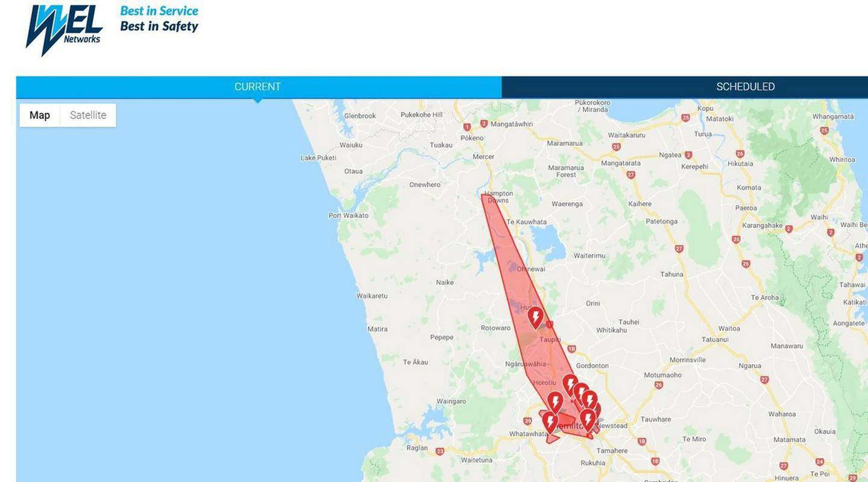Click the Hampton Downs label at region tip

click(x=499, y=197)
